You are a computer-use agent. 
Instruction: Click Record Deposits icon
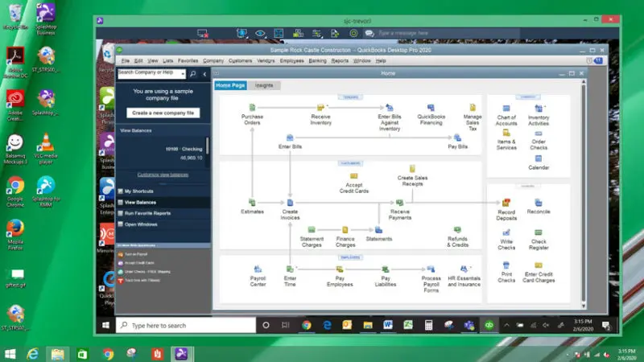(x=506, y=203)
